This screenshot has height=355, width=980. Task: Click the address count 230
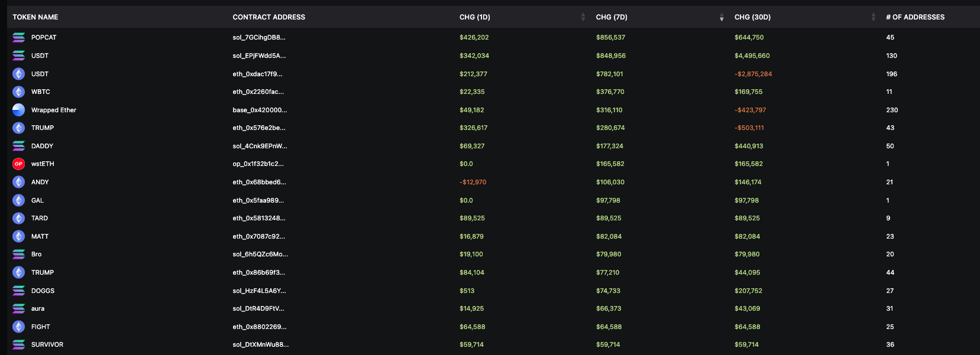click(x=892, y=110)
